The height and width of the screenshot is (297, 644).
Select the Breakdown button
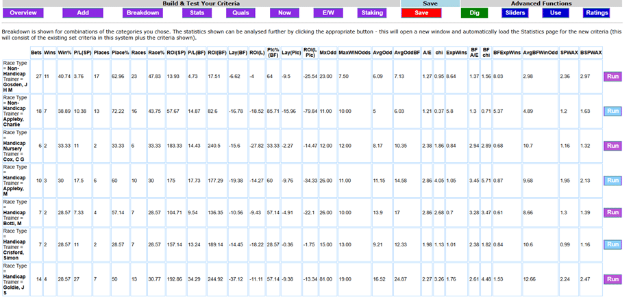pyautogui.click(x=142, y=13)
